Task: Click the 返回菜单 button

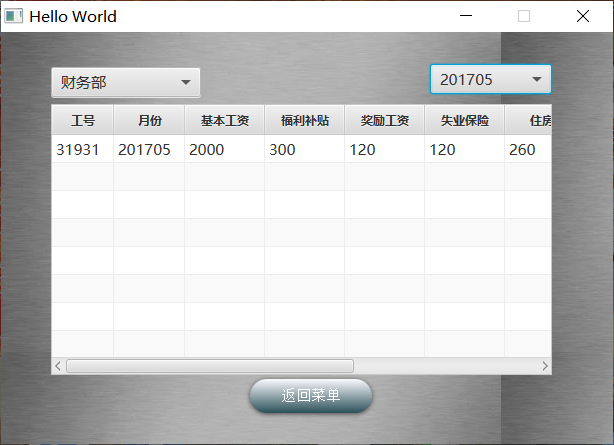Action: coord(311,396)
